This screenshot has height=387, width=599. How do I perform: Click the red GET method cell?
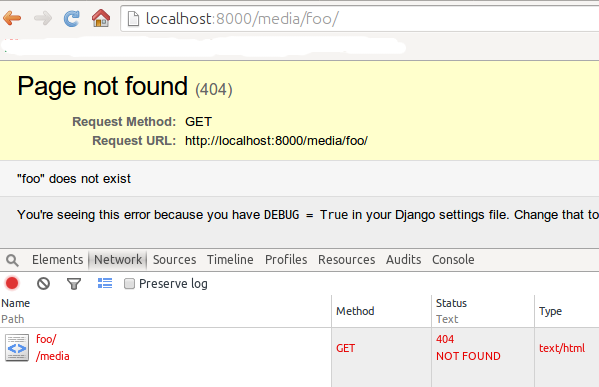coord(346,348)
